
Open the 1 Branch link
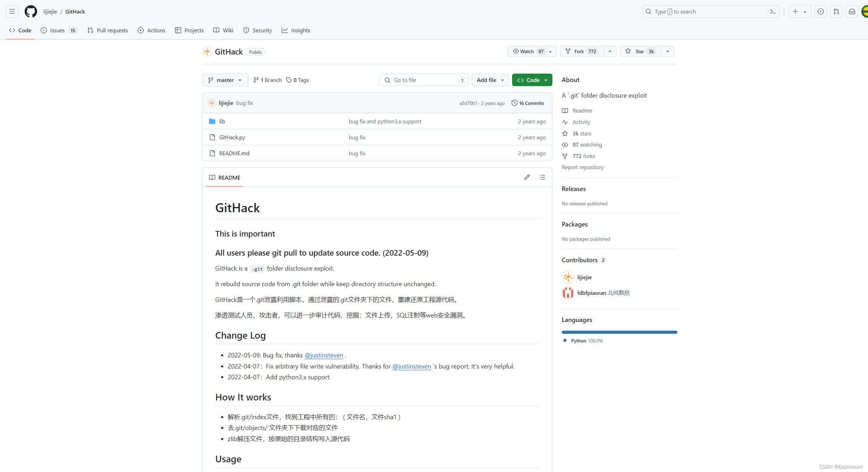(x=267, y=80)
